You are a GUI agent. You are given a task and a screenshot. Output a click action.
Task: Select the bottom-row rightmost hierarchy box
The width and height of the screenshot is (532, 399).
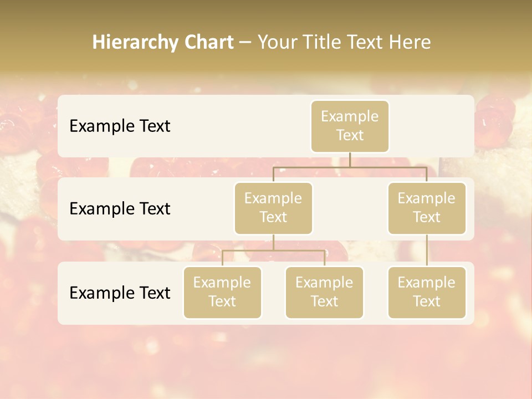click(427, 292)
